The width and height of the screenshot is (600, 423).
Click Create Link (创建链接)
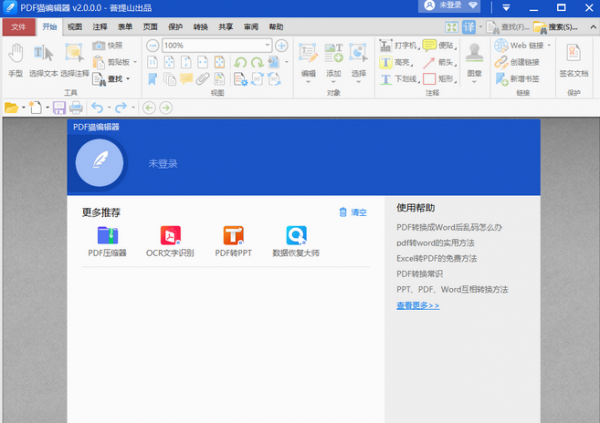click(x=517, y=62)
